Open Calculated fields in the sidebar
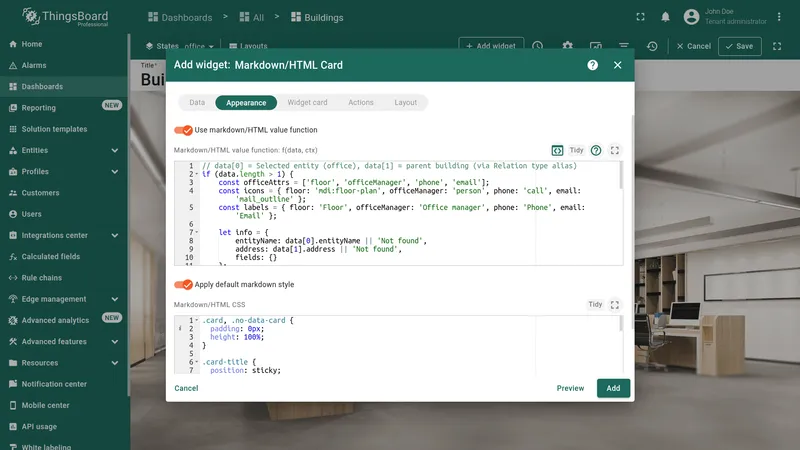 (x=64, y=257)
